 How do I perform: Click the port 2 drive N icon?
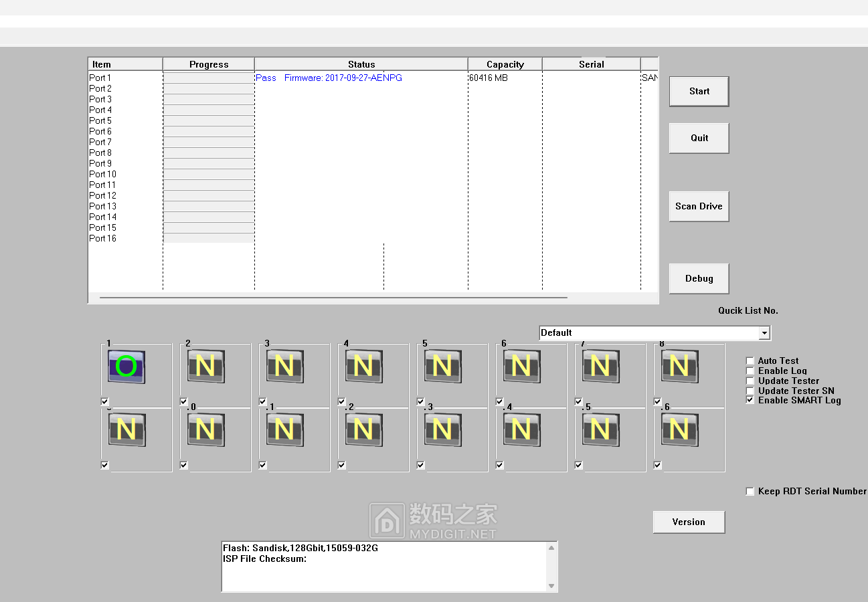205,367
